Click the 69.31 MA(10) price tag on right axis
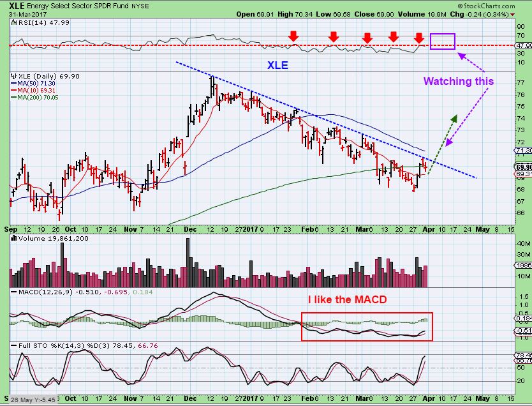This screenshot has height=406, width=532. [524, 174]
